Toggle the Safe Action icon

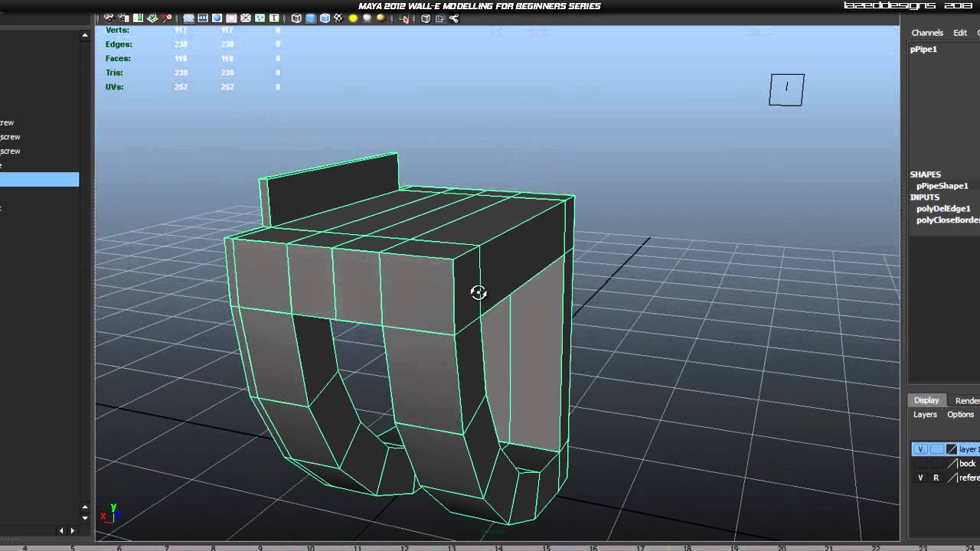[x=259, y=18]
